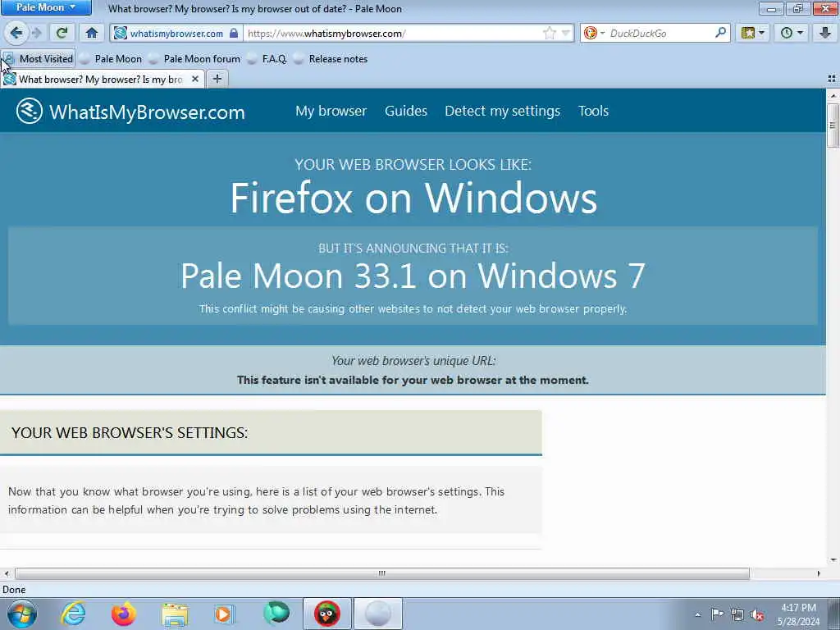The image size is (840, 630).
Task: Click the scroll up arrow of vertical scrollbar
Action: coord(833,96)
